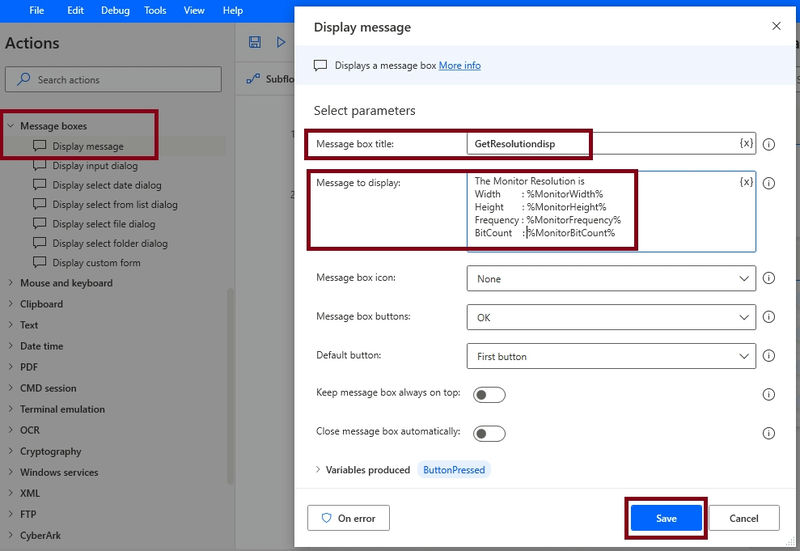Image resolution: width=800 pixels, height=551 pixels.
Task: Click the search magnifier icon in Actions
Action: tap(23, 79)
